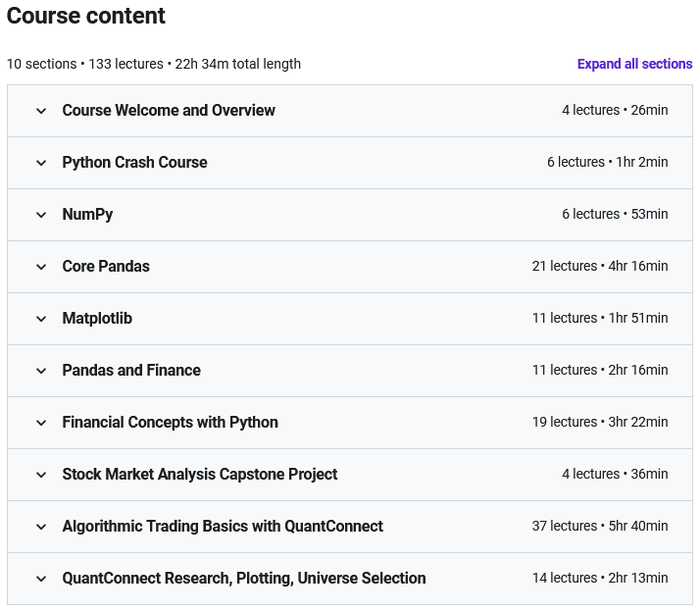Viewport: 700px width, 613px height.
Task: Select the Python Crash Course section title
Action: pyautogui.click(x=134, y=163)
